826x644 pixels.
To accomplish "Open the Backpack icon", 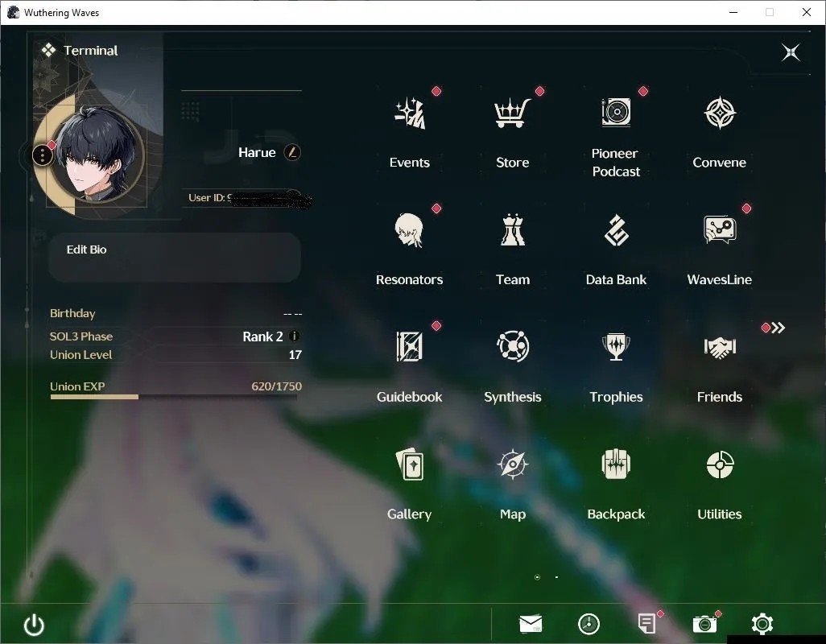I will pyautogui.click(x=616, y=464).
